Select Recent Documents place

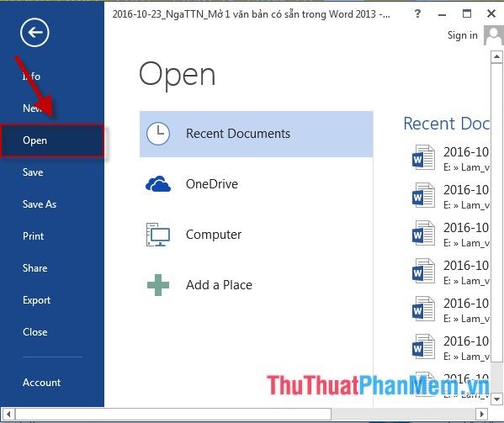click(256, 134)
